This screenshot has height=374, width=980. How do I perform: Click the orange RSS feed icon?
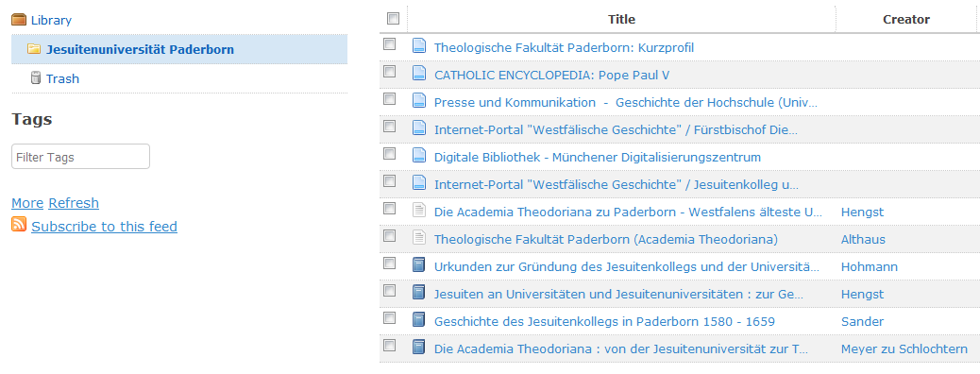click(19, 225)
